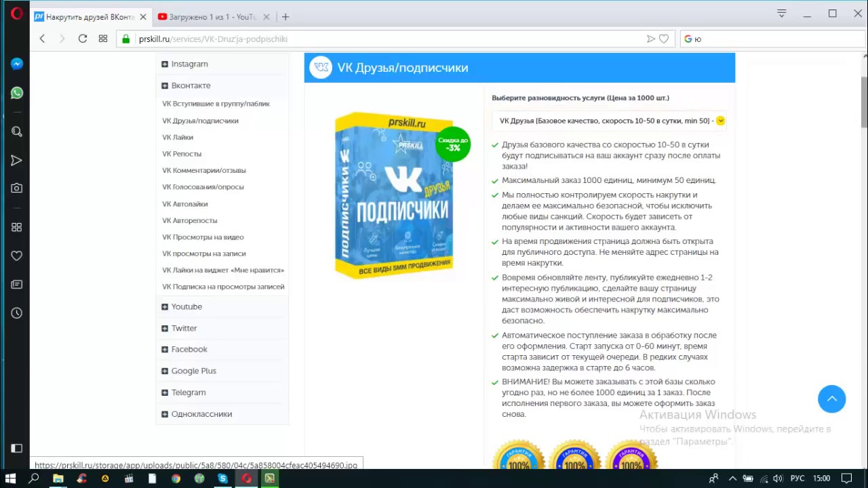Open the Windows notification center
This screenshot has height=488, width=868.
point(846,479)
